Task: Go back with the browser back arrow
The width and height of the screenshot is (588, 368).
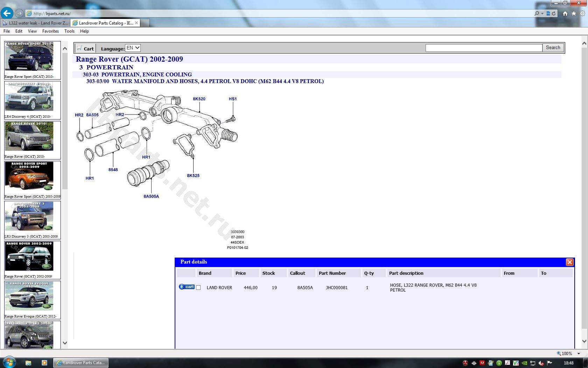Action: (x=7, y=13)
